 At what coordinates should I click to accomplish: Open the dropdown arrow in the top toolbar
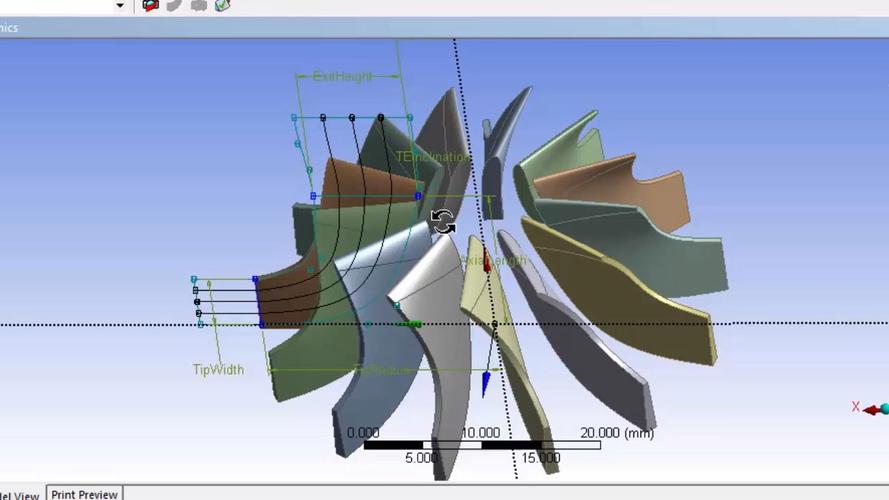point(120,6)
